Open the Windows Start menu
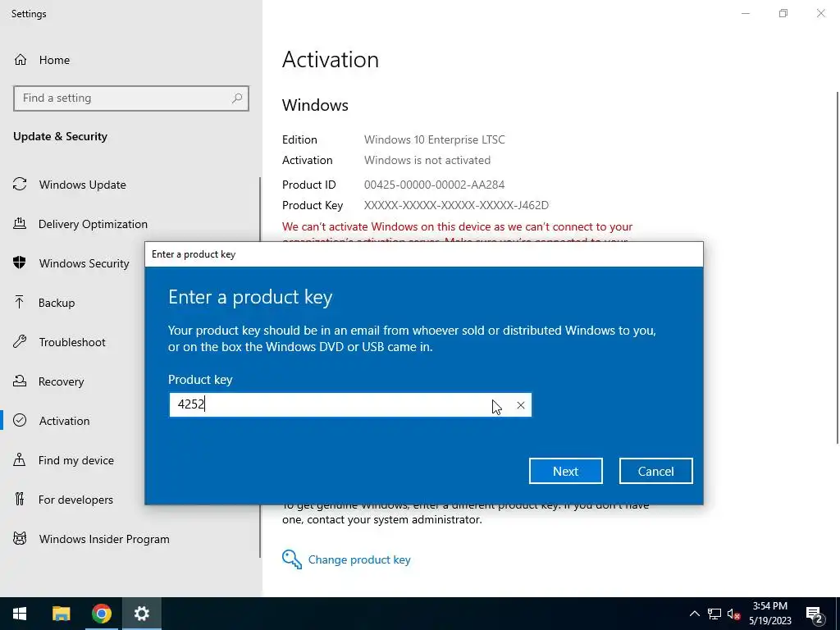 click(x=20, y=614)
